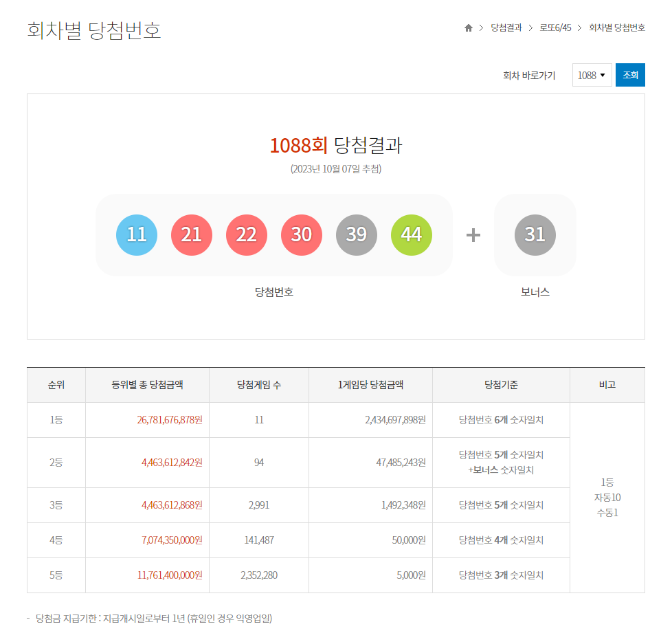The width and height of the screenshot is (672, 631).
Task: Click the 2등 rank cell
Action: click(x=56, y=463)
